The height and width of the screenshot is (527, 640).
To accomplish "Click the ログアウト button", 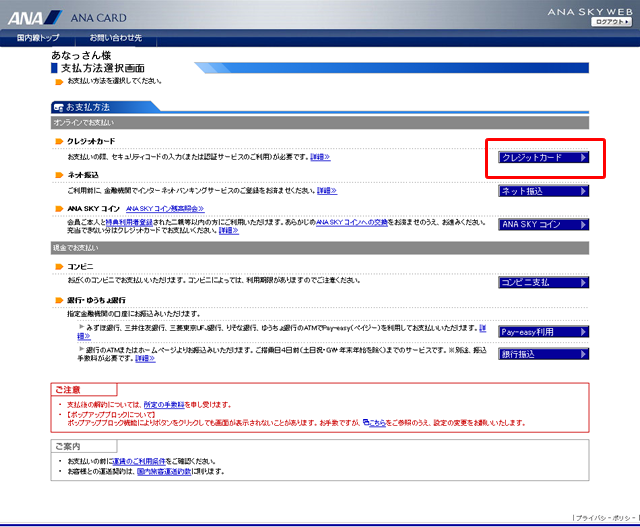I will tap(611, 22).
